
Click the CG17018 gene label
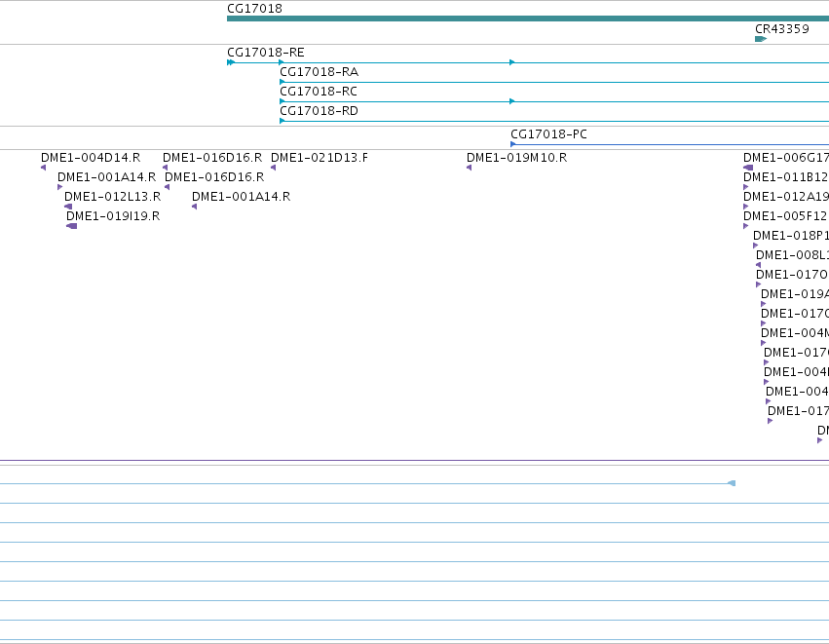(254, 9)
